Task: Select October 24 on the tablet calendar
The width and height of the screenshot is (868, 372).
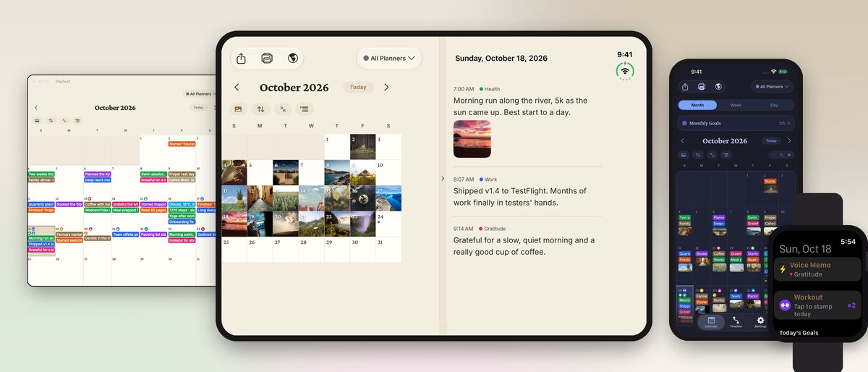Action: coord(388,224)
